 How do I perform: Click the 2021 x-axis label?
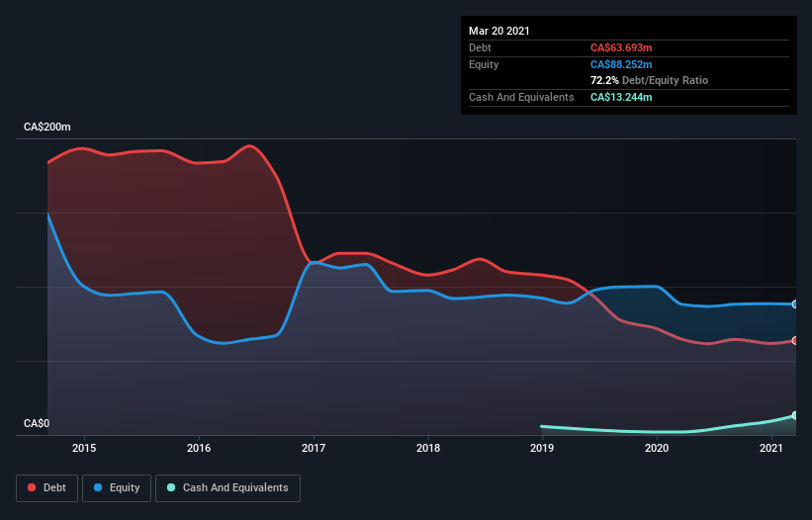(x=771, y=448)
